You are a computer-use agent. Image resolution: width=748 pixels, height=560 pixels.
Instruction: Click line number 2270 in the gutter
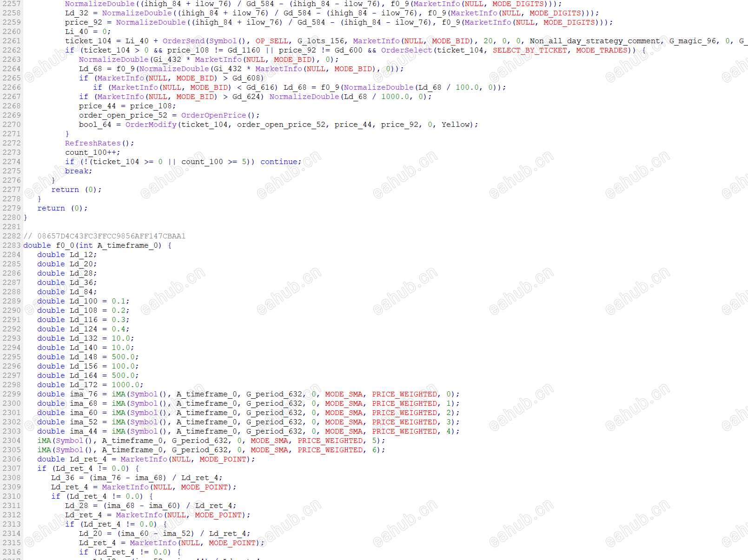coord(11,125)
